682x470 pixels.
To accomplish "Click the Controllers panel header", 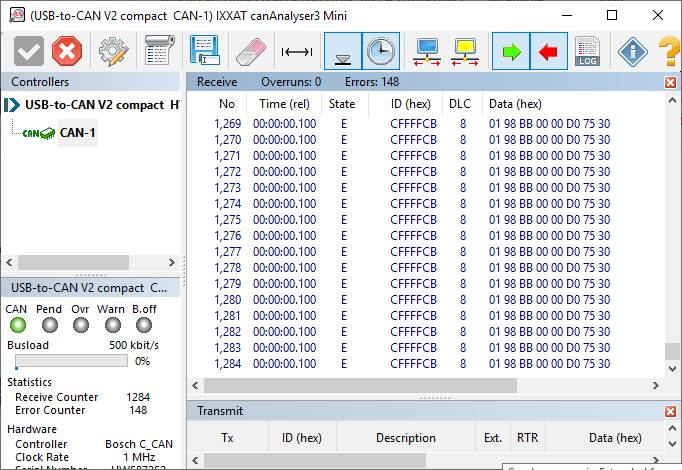I will (x=90, y=82).
